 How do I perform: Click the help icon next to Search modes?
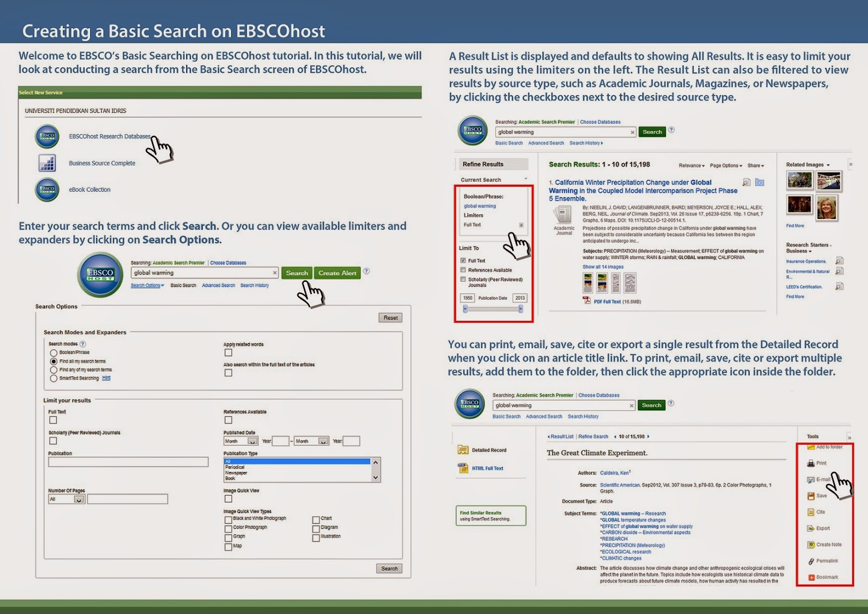coord(82,344)
